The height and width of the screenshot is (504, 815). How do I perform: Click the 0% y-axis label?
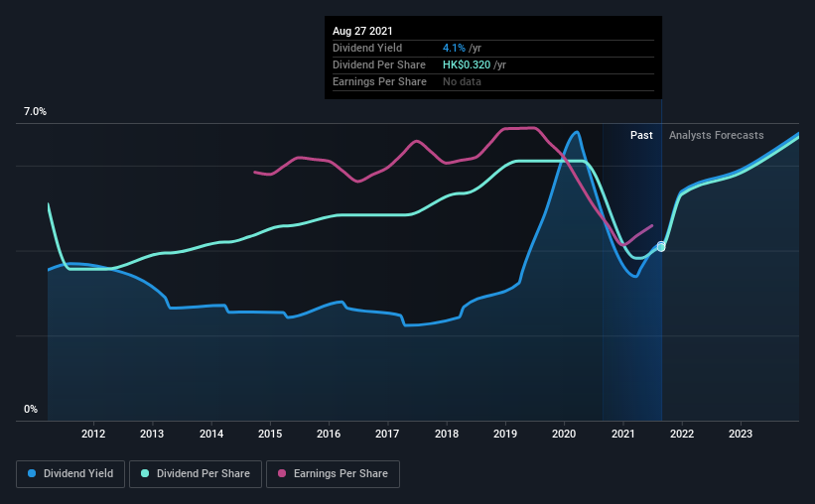31,409
